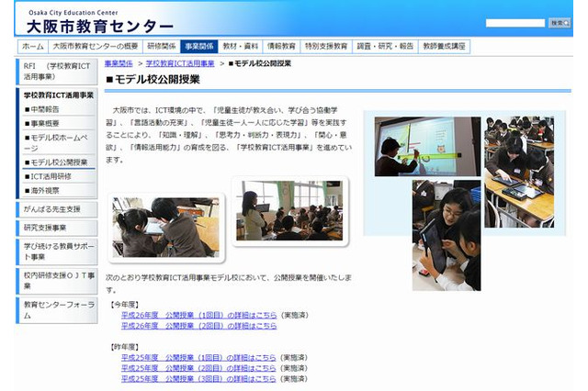This screenshot has height=391, width=588.
Task: Open the 特別支援教育 tab
Action: pyautogui.click(x=326, y=47)
